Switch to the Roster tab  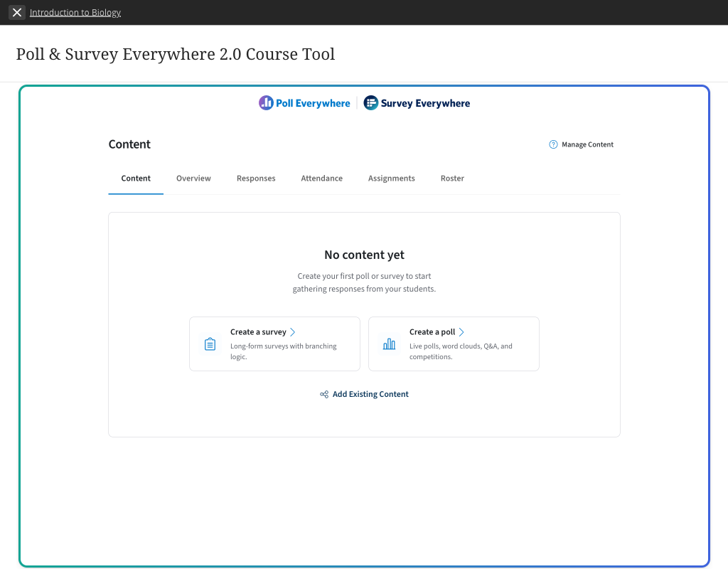[x=452, y=179]
